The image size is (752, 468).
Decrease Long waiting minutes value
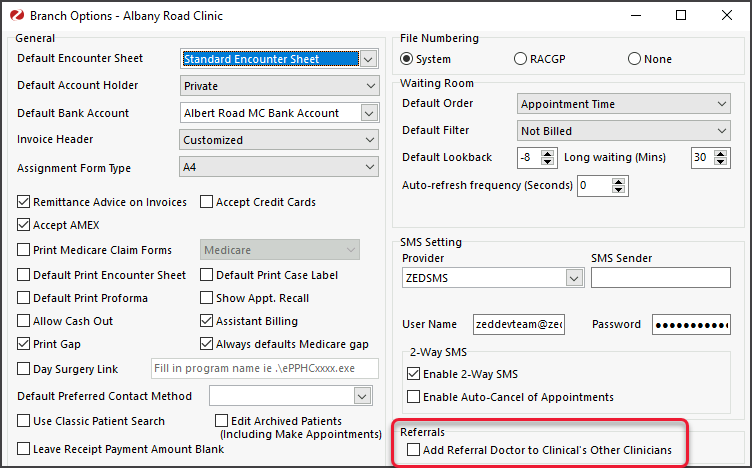tap(720, 162)
